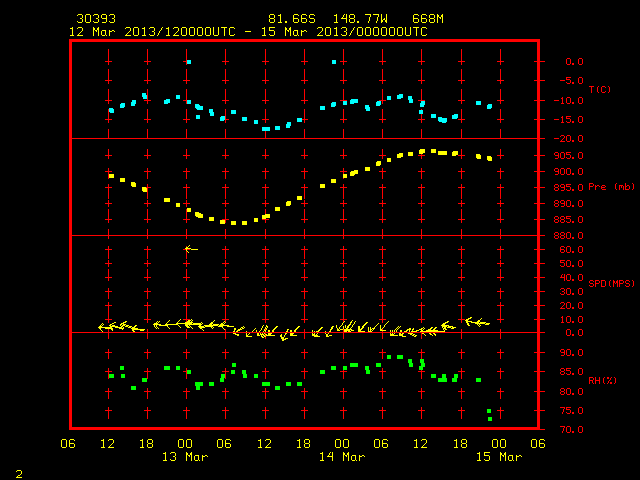Image resolution: width=640 pixels, height=480 pixels.
Task: Click the station ID 30393 label
Action: 96,19
